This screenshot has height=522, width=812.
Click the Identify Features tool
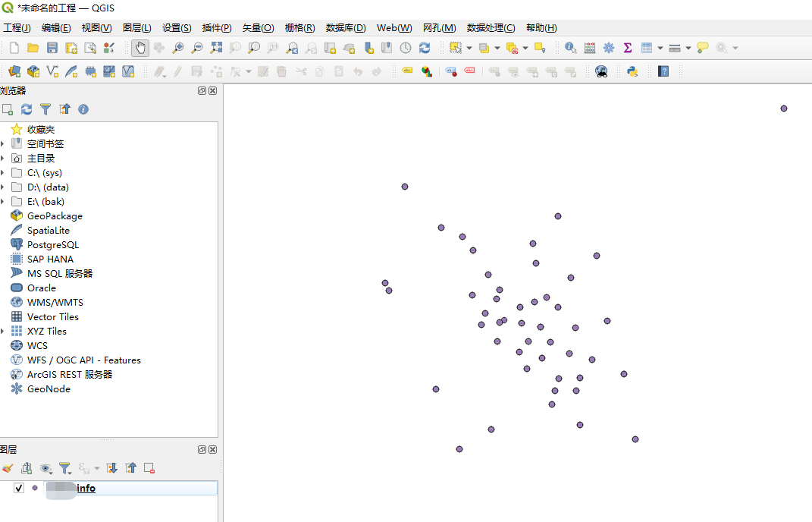click(570, 48)
